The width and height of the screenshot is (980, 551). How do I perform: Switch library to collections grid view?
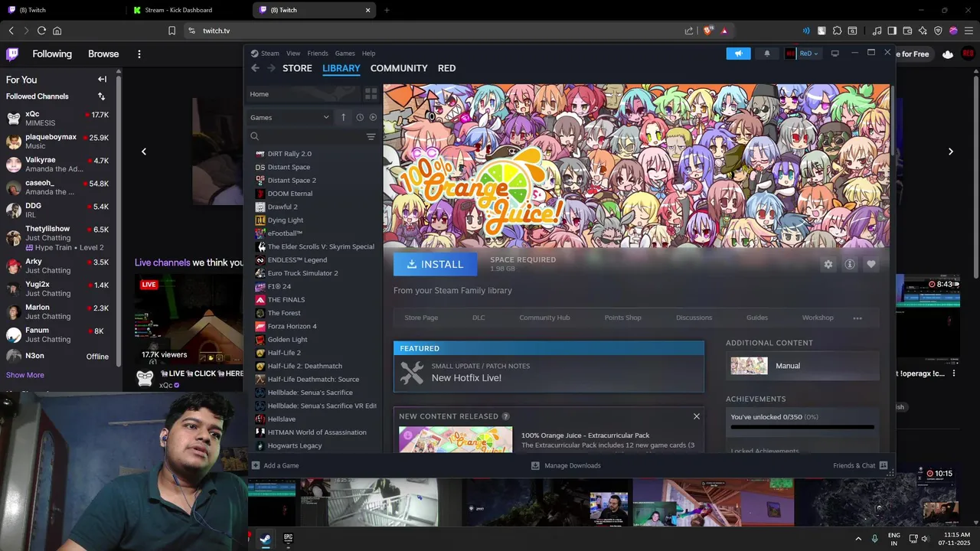tap(371, 94)
